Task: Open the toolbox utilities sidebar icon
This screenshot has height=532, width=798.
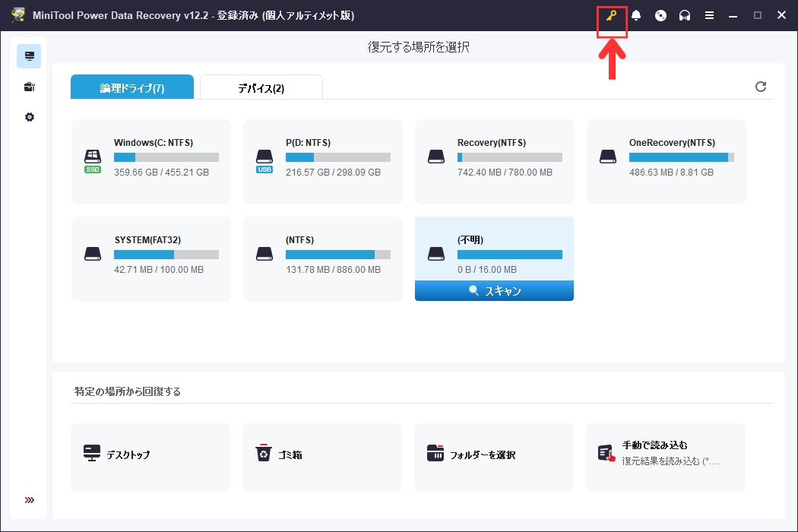Action: pos(30,87)
